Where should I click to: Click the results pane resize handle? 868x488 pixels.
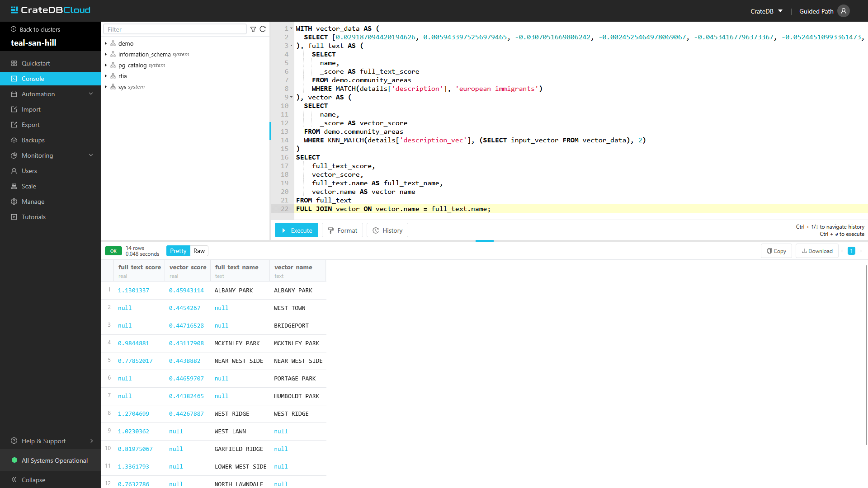pyautogui.click(x=485, y=241)
